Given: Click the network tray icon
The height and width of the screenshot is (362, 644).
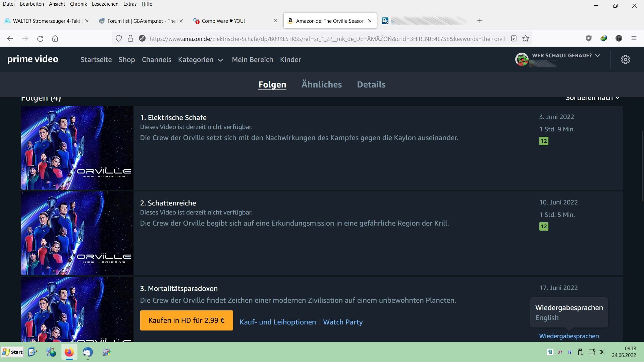Looking at the screenshot, I should (592, 352).
